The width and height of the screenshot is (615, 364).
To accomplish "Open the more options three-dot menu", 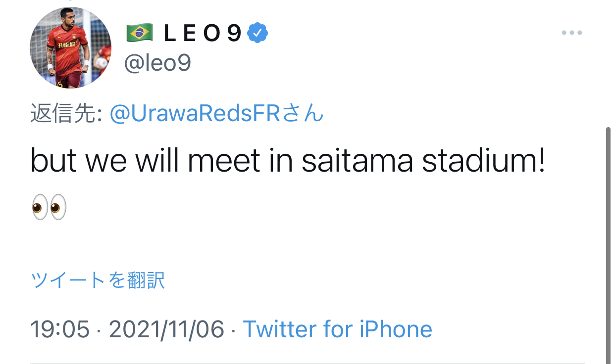I will coord(571,33).
